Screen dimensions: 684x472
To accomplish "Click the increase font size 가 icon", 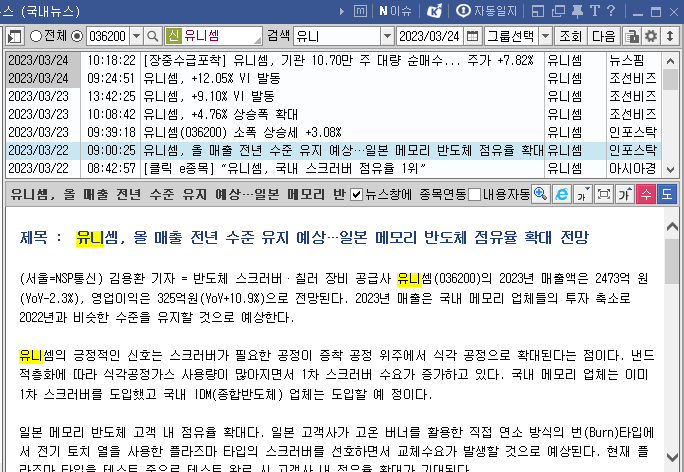I will (x=625, y=194).
